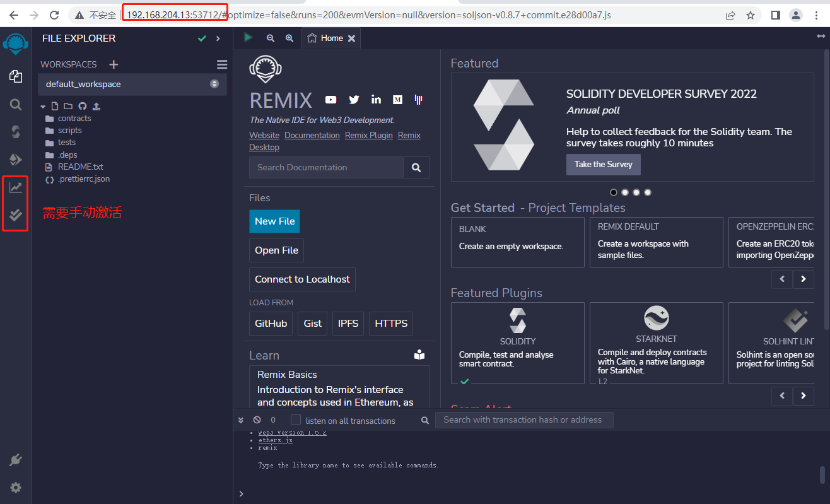Open the workspaces hamburger menu

pos(222,64)
